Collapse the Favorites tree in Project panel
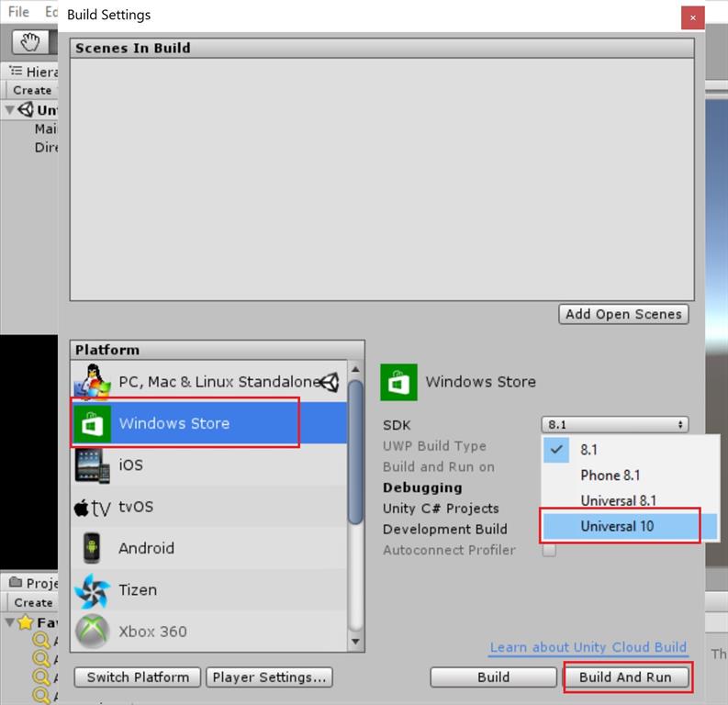Screen dimensions: 728x705 pos(9,621)
